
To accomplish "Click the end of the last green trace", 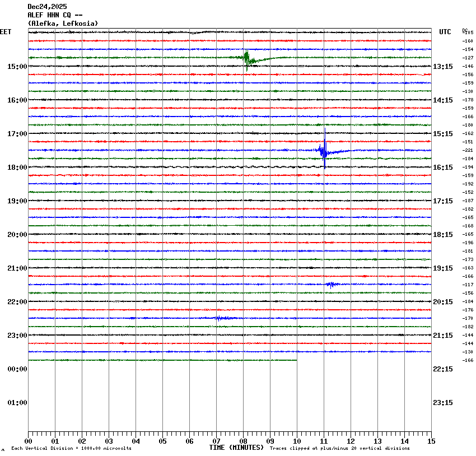I will coord(296,360).
